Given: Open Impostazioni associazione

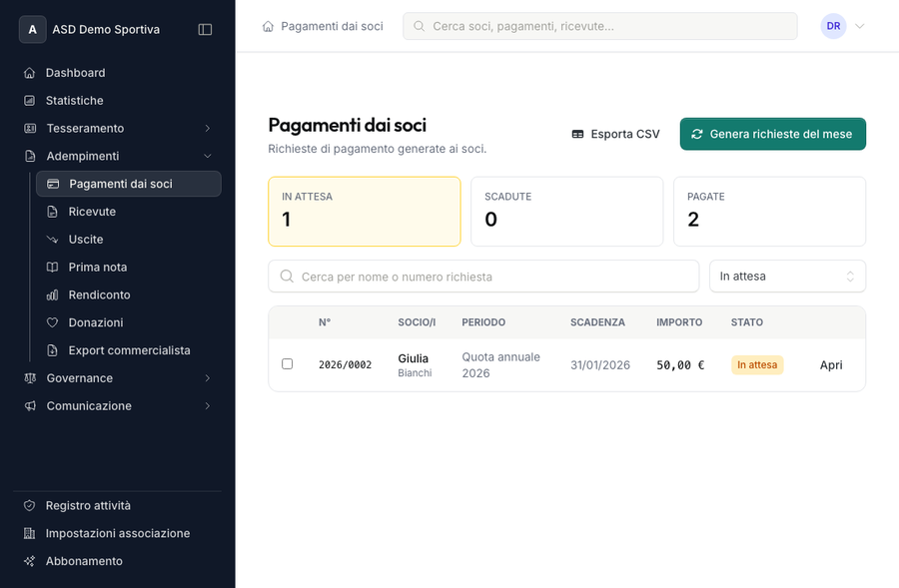Looking at the screenshot, I should (x=118, y=533).
